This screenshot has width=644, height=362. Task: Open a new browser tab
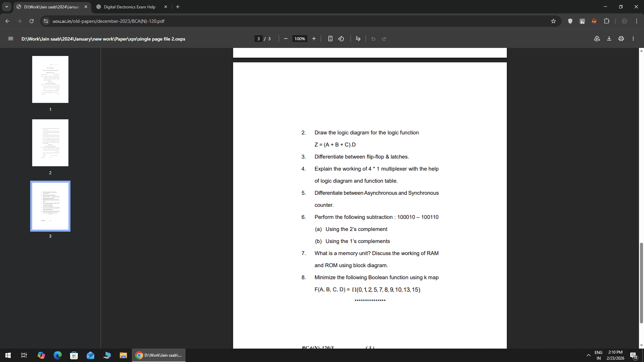click(178, 7)
